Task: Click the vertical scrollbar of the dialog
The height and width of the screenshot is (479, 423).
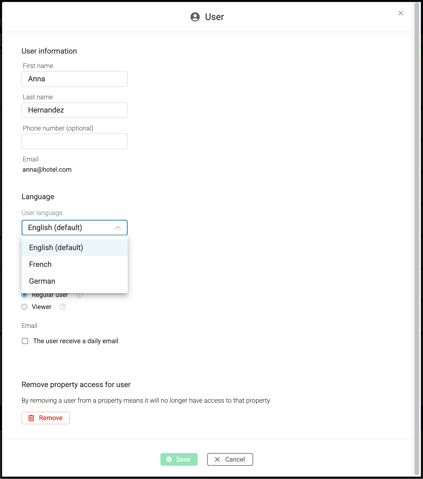Action: pos(417,239)
